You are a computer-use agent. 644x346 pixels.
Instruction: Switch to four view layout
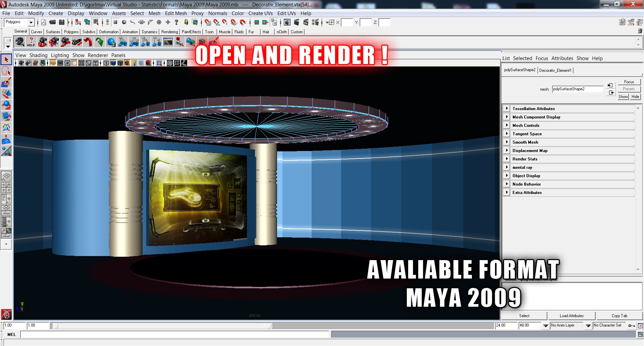(6, 188)
